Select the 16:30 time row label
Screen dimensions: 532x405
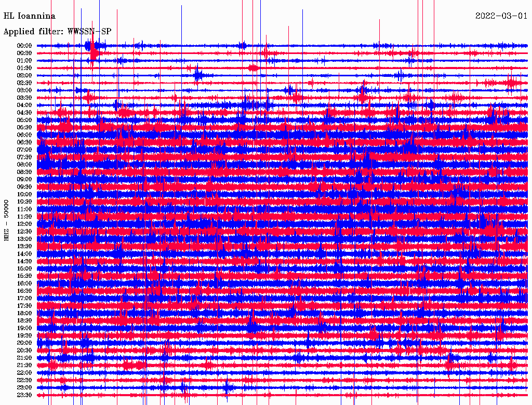click(x=24, y=291)
